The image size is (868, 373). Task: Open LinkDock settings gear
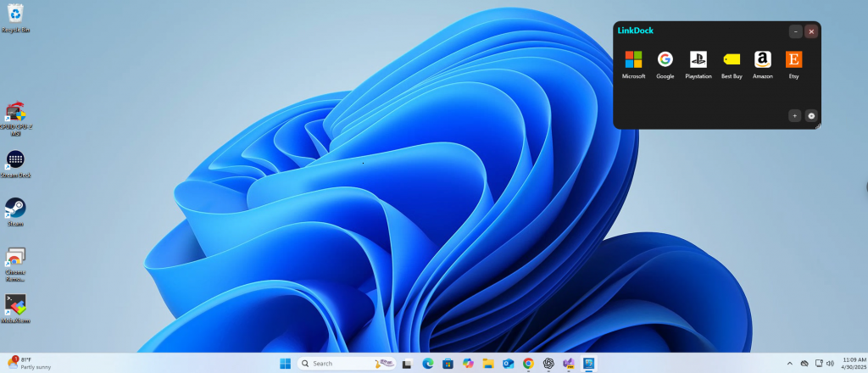(811, 115)
